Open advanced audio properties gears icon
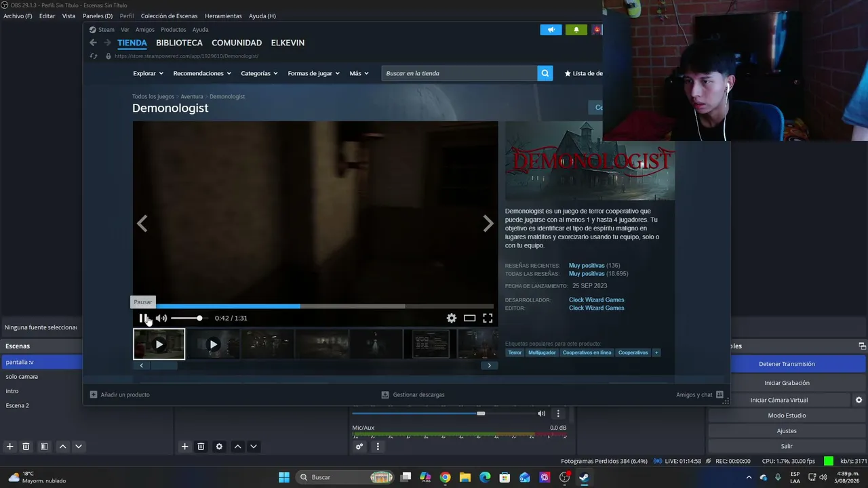The height and width of the screenshot is (488, 868). 359,447
